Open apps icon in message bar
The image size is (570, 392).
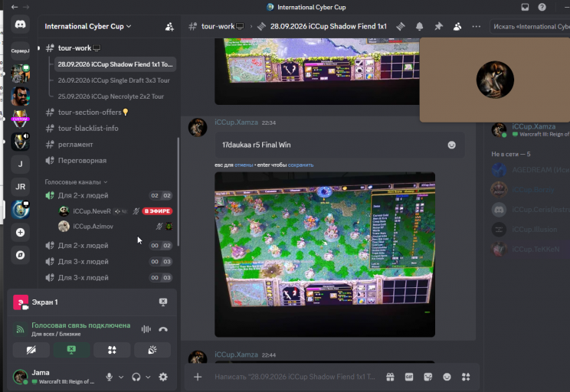click(466, 377)
